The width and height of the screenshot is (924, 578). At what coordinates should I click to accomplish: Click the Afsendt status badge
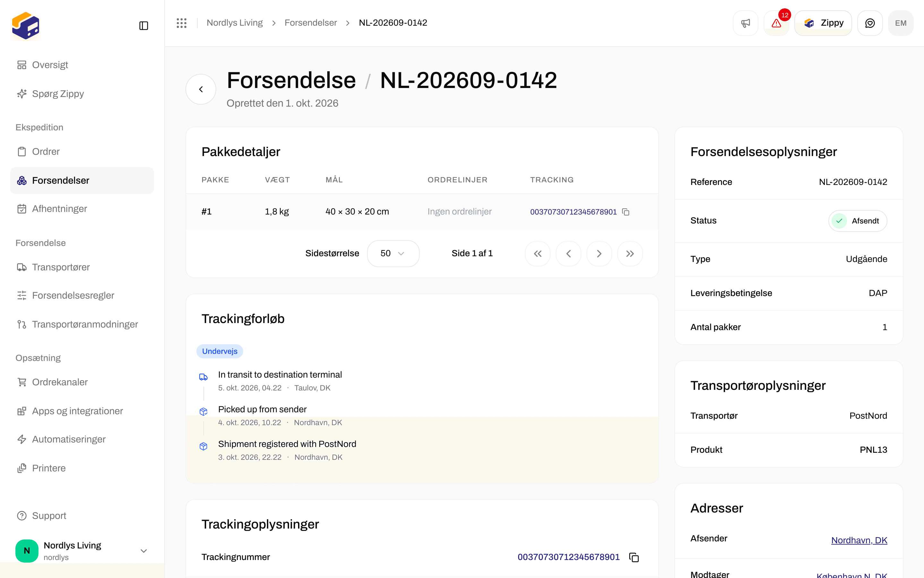[x=858, y=221]
